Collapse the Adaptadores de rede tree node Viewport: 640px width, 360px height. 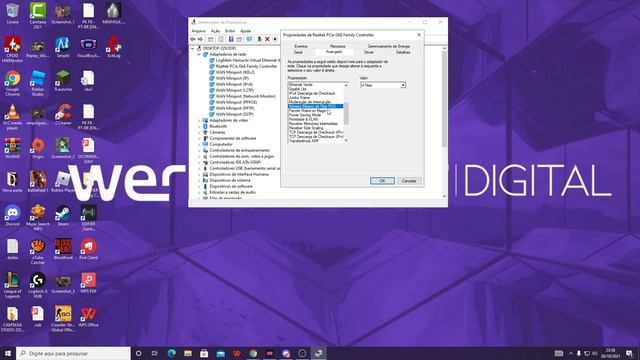(x=199, y=54)
